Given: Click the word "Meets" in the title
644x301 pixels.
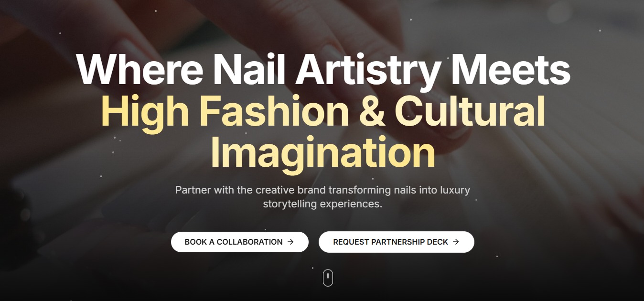Looking at the screenshot, I should point(511,70).
